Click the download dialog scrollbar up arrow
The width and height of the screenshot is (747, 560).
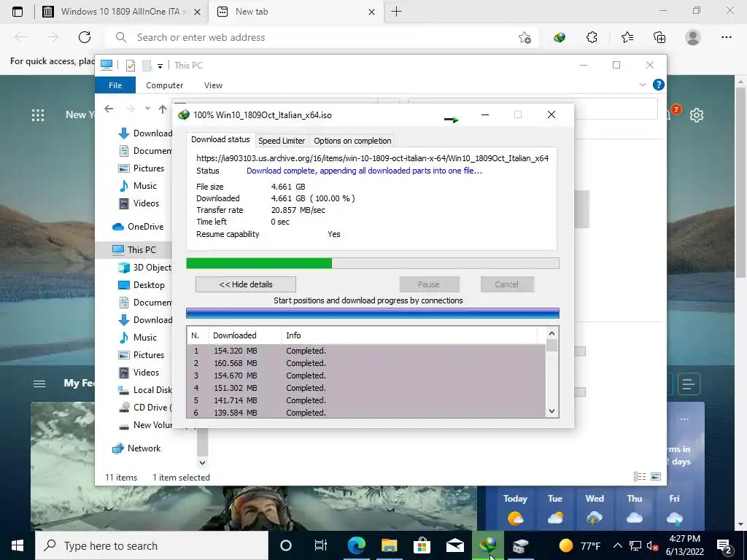point(551,333)
